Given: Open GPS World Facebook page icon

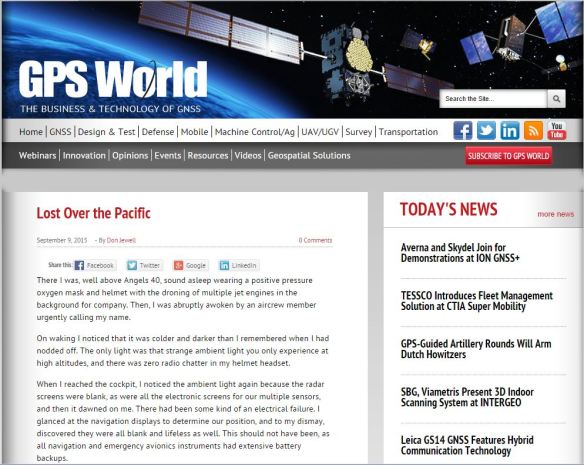Looking at the screenshot, I should point(463,131).
